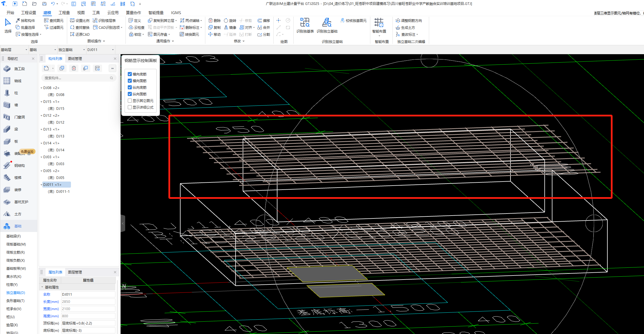This screenshot has width=644, height=334.
Task: Uncheck the 横向面筋 checkbox
Action: (x=130, y=81)
